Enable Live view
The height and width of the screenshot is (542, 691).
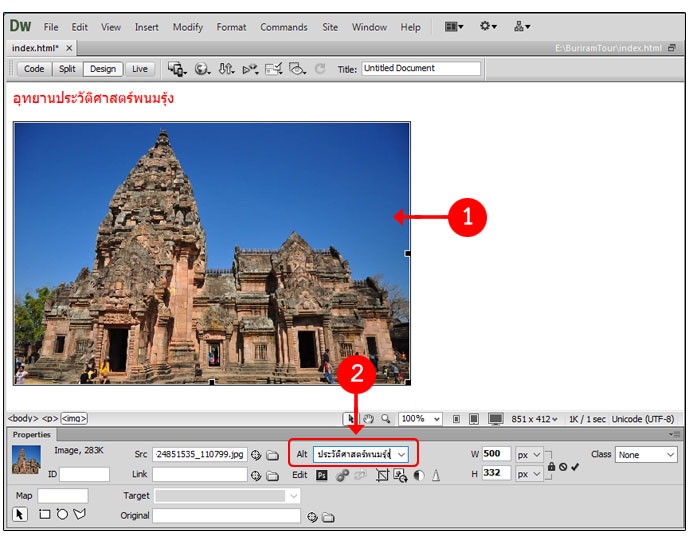click(139, 69)
